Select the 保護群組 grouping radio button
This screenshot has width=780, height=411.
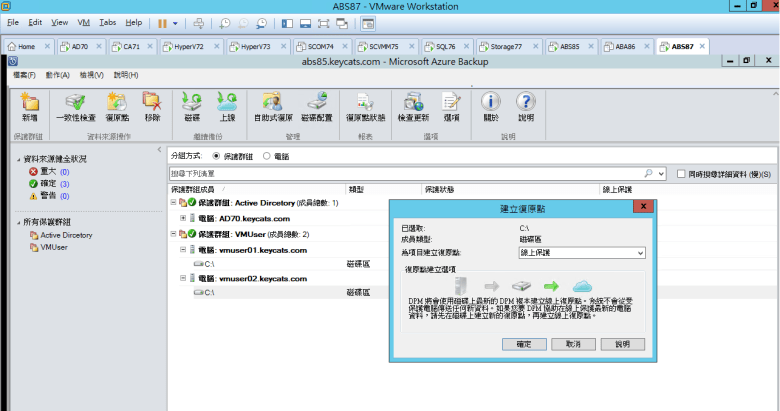[216, 156]
